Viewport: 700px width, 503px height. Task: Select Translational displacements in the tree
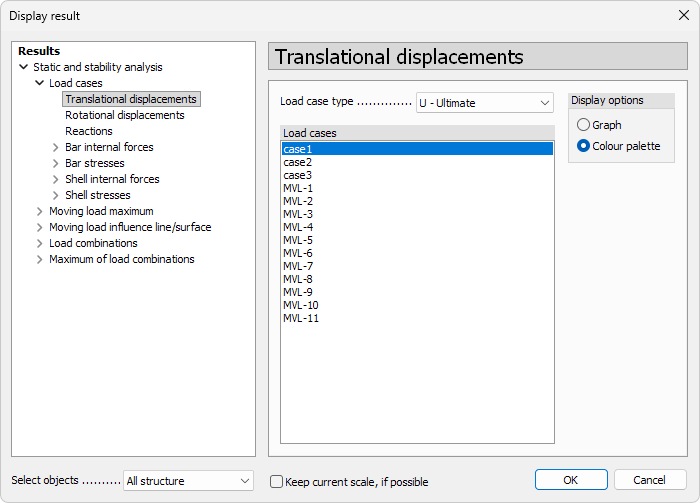point(131,99)
